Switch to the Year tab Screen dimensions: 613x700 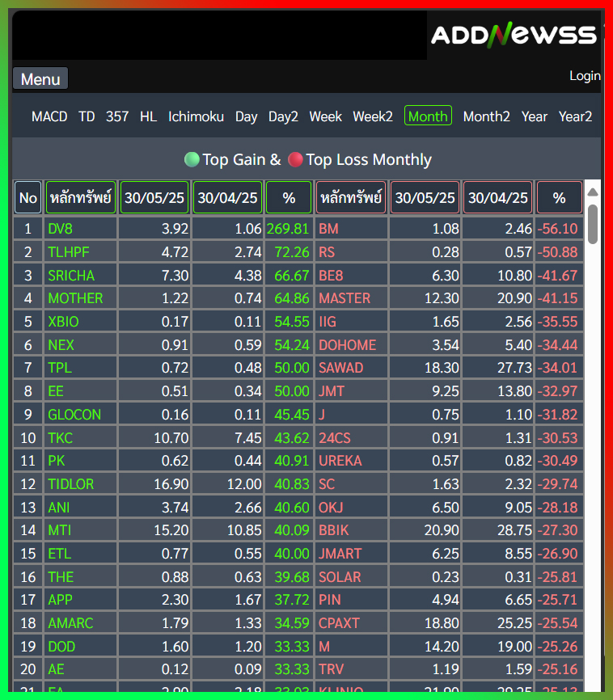tap(535, 116)
